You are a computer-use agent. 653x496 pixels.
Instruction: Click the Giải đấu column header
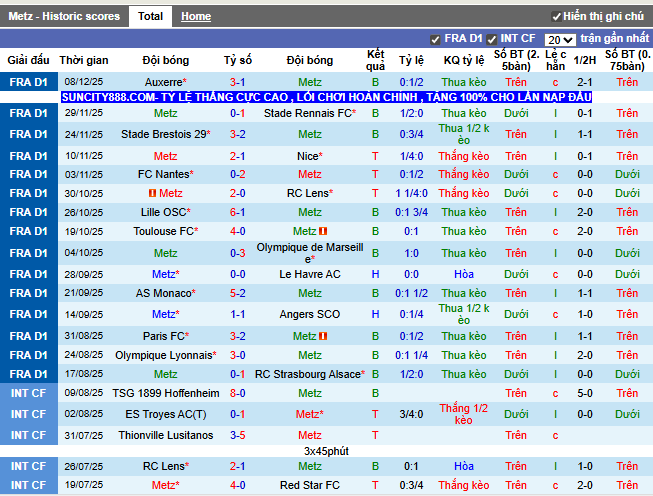pos(28,60)
